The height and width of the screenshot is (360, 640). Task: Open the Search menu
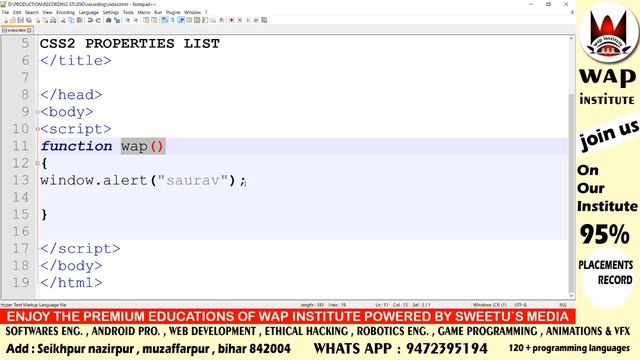(31, 12)
